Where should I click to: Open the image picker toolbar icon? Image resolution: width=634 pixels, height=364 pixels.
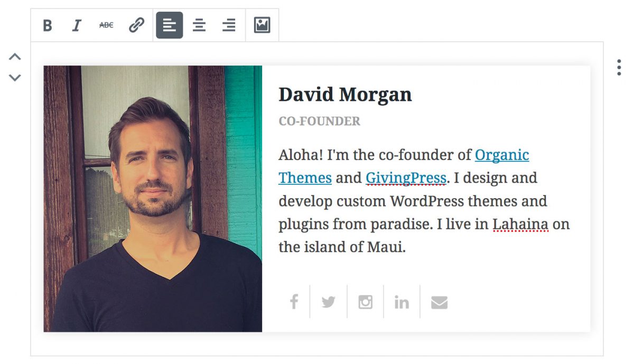pyautogui.click(x=262, y=25)
